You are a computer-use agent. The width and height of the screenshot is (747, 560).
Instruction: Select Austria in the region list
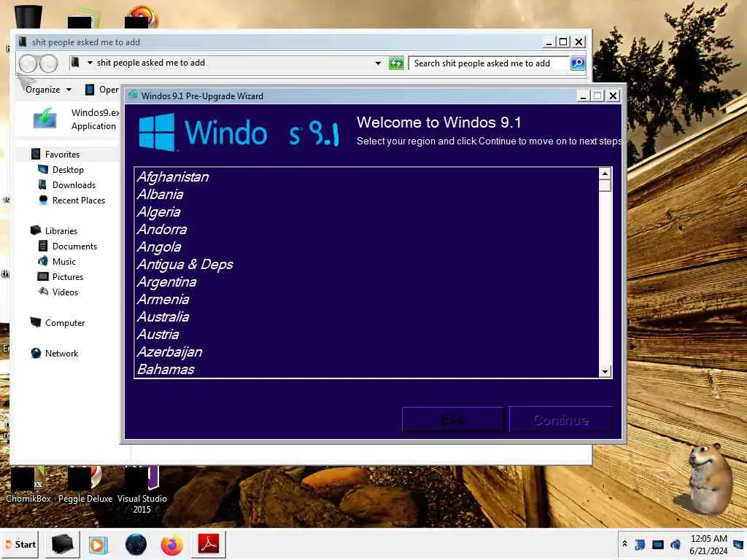coord(367,334)
